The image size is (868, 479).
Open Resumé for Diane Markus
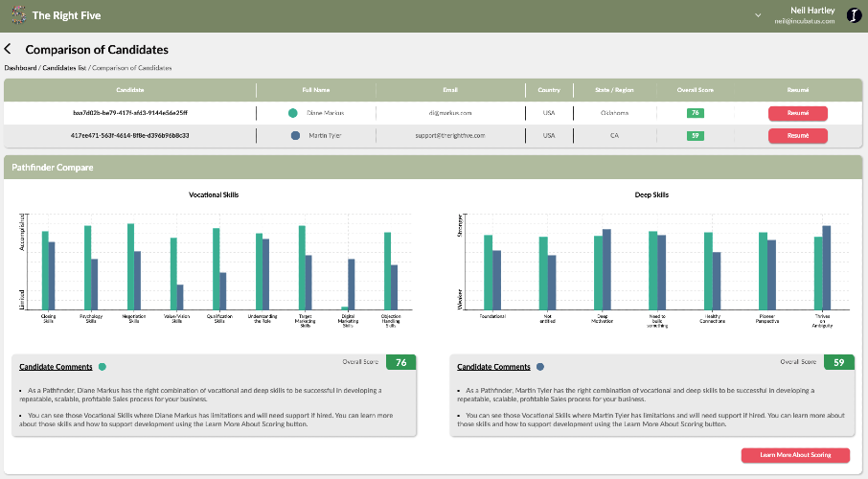click(x=798, y=113)
